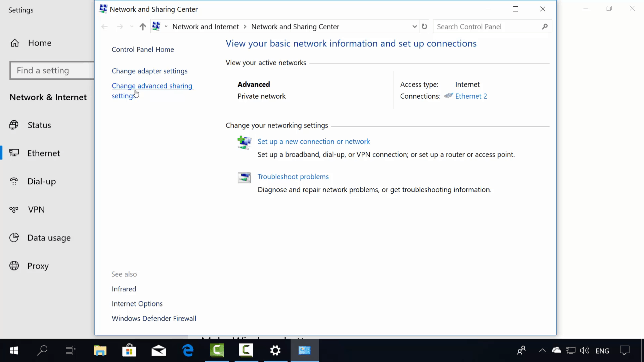Image resolution: width=644 pixels, height=362 pixels.
Task: Refresh the Network and Sharing Center page
Action: click(424, 26)
